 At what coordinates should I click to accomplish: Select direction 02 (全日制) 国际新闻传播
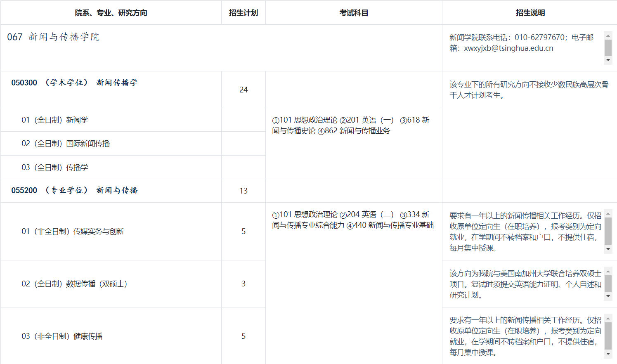(x=66, y=143)
